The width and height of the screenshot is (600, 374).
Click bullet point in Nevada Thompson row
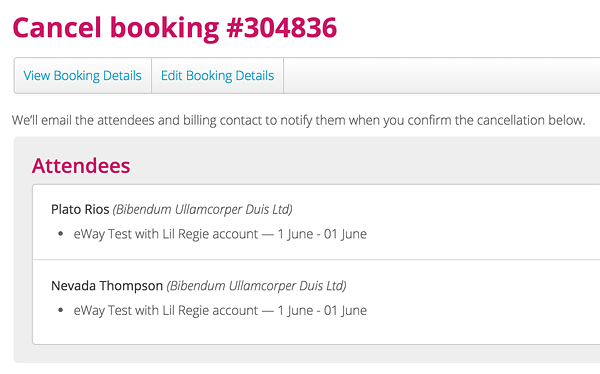60,310
